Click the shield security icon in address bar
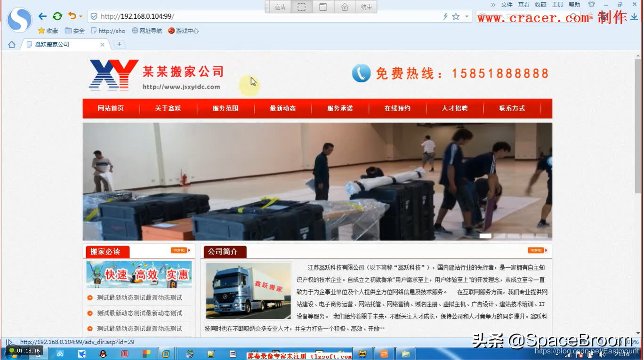Viewport: 644px width, 360px height. click(94, 16)
